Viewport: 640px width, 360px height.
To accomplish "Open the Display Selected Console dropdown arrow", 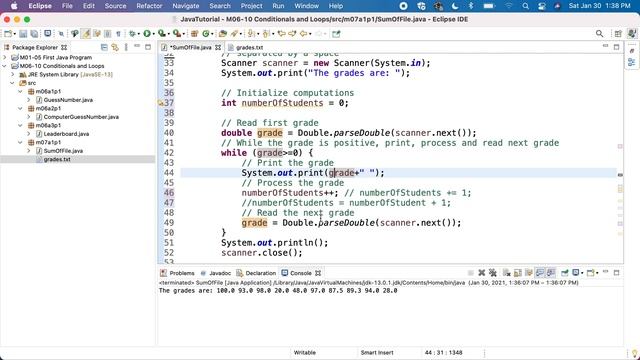I will click(x=582, y=273).
